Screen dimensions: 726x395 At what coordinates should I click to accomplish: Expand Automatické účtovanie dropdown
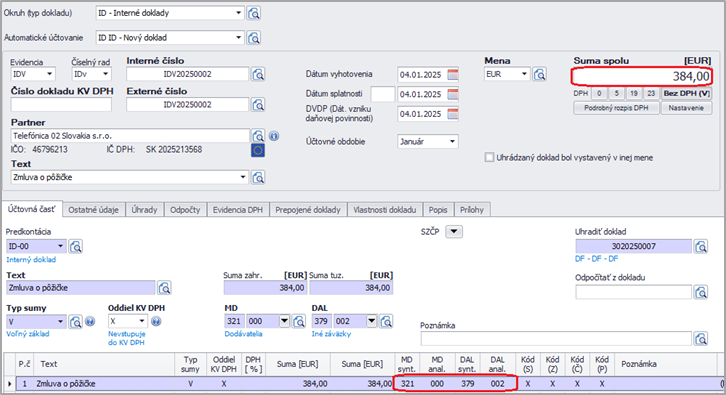[x=238, y=38]
